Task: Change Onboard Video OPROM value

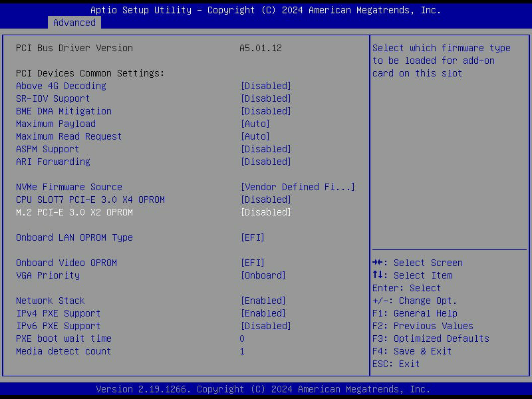Action: click(252, 263)
